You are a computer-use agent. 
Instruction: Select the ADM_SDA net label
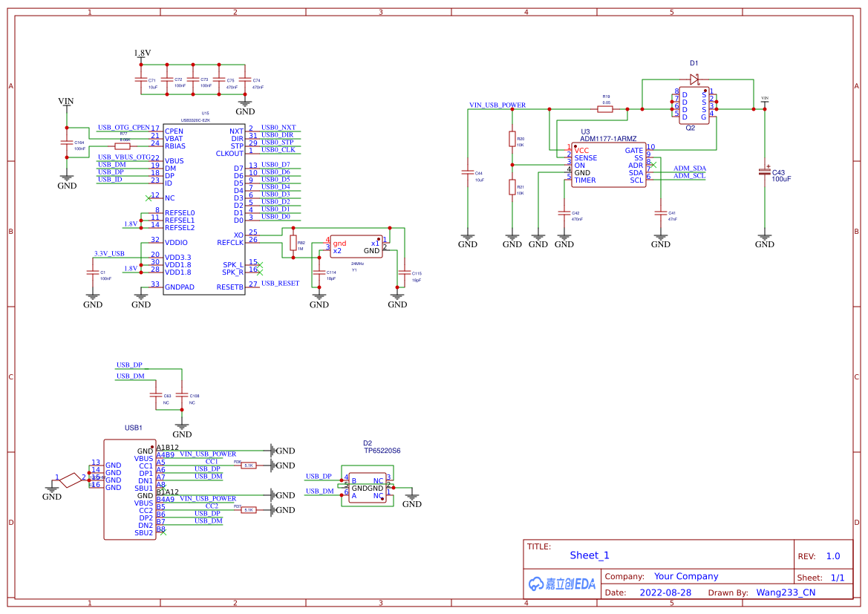tap(689, 169)
